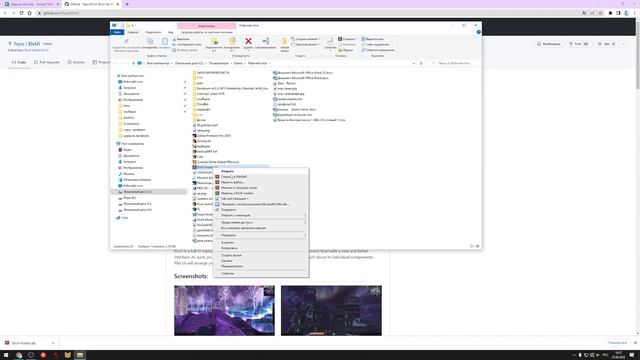Click the Windows Start button on taskbar

click(x=6, y=355)
